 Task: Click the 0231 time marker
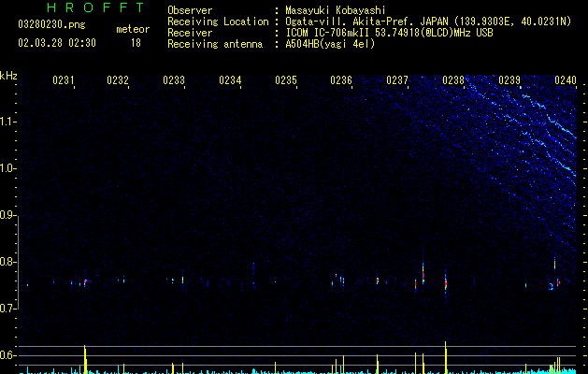pyautogui.click(x=64, y=80)
